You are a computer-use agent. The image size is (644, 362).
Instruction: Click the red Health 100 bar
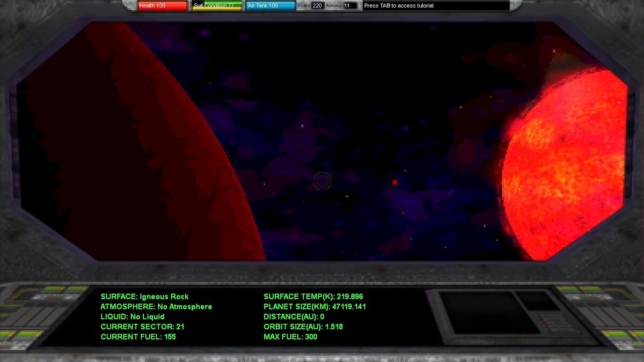163,5
